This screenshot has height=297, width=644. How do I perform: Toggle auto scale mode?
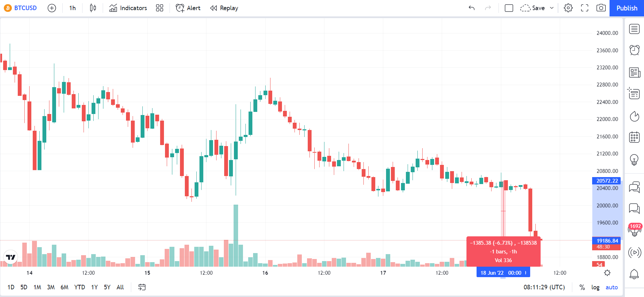click(612, 287)
